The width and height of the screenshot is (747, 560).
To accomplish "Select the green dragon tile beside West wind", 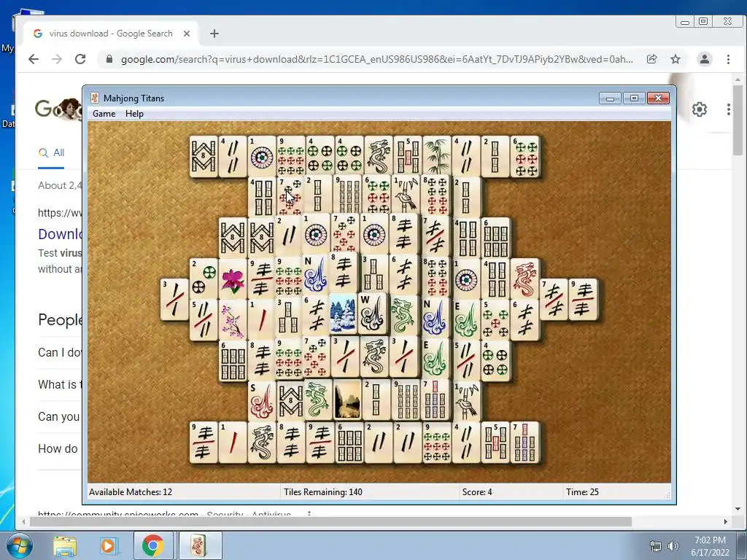I will pos(403,315).
